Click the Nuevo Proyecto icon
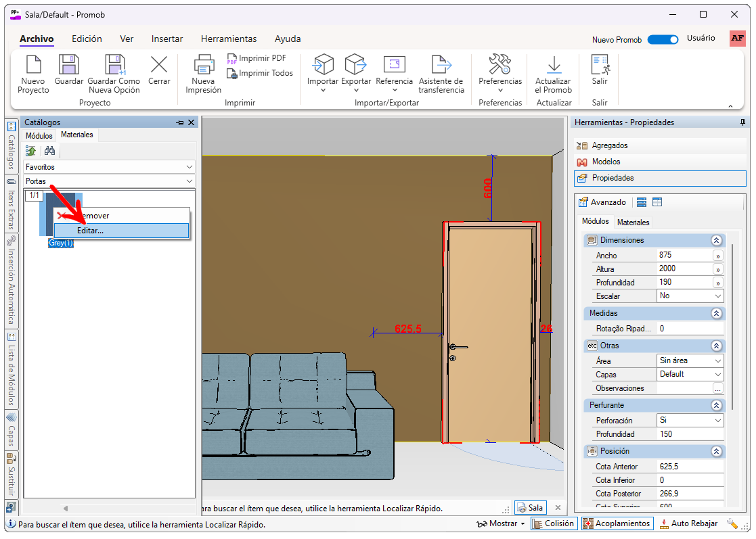 coord(33,65)
